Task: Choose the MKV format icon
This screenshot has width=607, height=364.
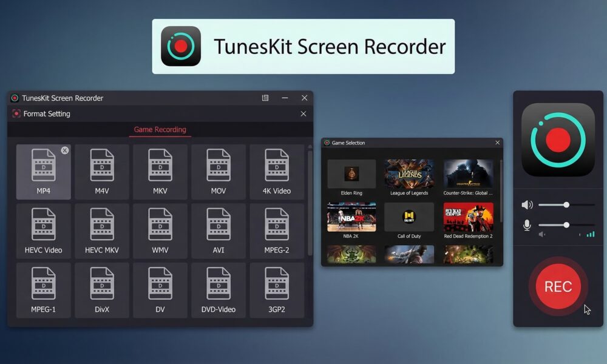Action: [160, 171]
